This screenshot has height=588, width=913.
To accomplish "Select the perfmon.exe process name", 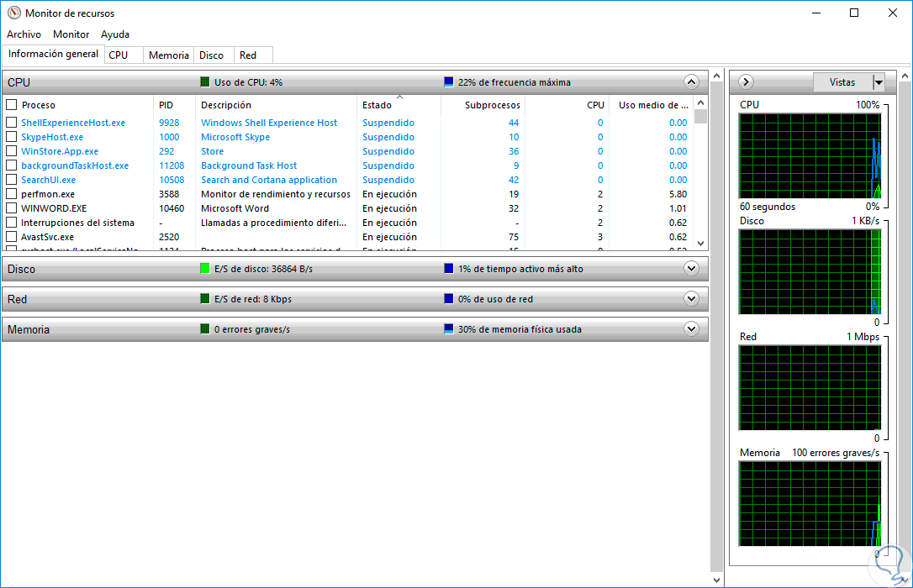I will [x=48, y=194].
